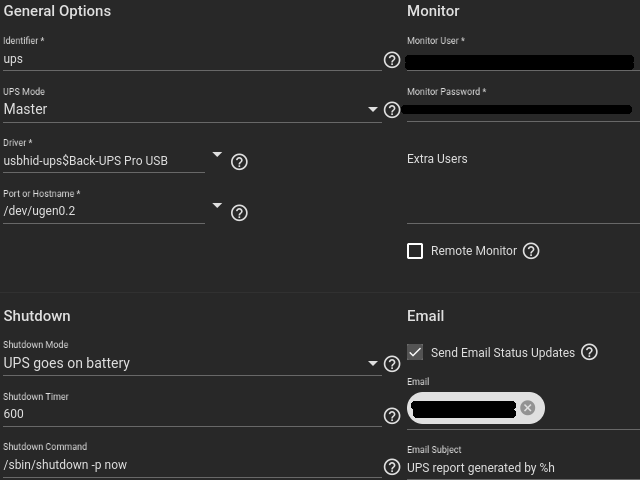The height and width of the screenshot is (480, 640).
Task: Click the Shutdown Timer field with 600
Action: tap(192, 414)
